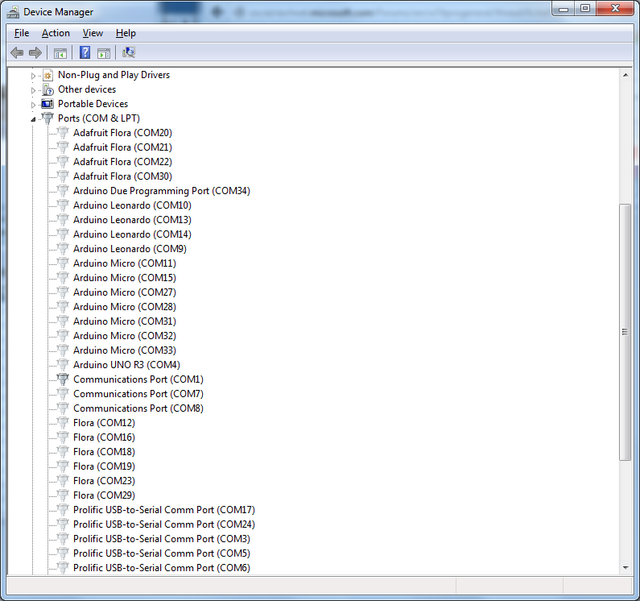Select Prolific USB-to-Serial Comm Port (COM3)
Screen dimensions: 640x601
click(162, 539)
